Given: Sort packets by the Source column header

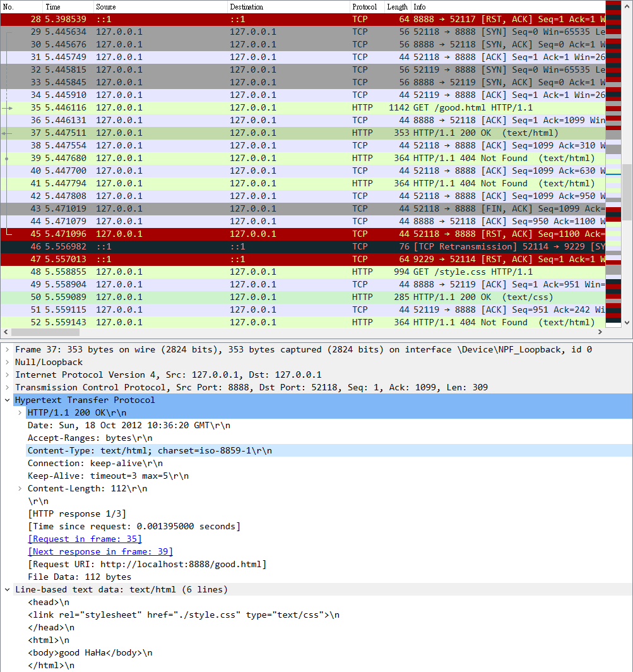Looking at the screenshot, I should click(160, 7).
